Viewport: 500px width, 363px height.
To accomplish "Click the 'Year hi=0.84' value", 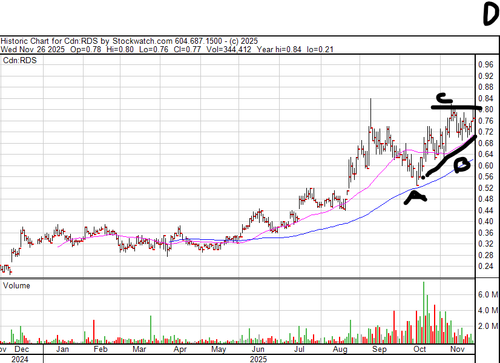I will [x=279, y=49].
